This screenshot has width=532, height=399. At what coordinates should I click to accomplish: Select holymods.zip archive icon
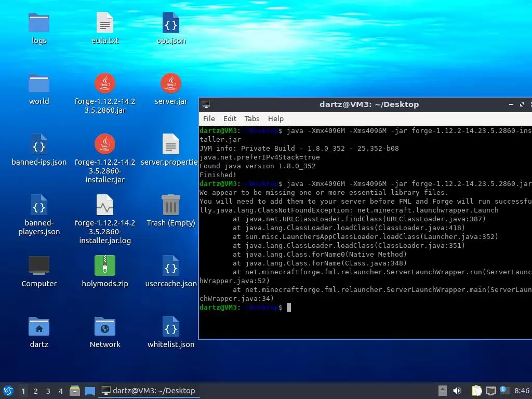point(105,265)
